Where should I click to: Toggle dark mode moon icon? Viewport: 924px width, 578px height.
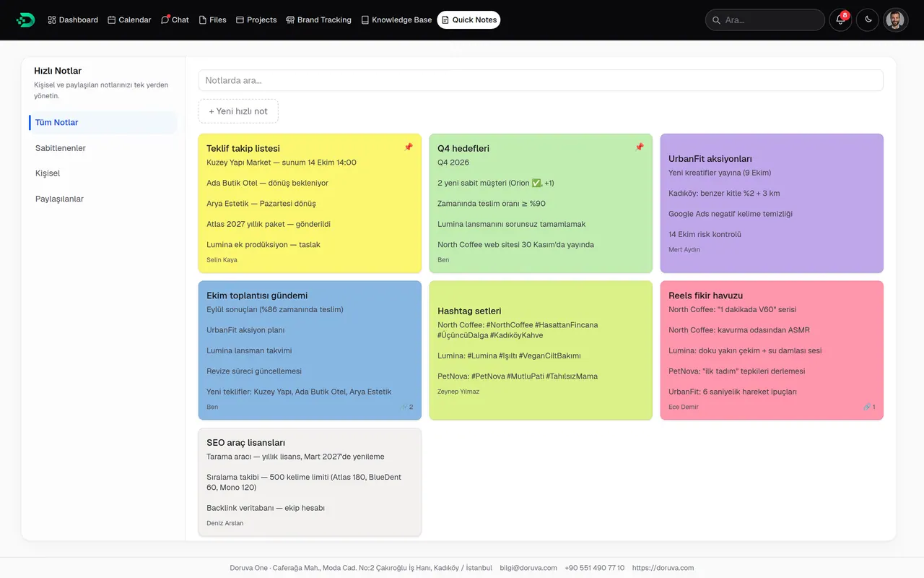click(868, 20)
